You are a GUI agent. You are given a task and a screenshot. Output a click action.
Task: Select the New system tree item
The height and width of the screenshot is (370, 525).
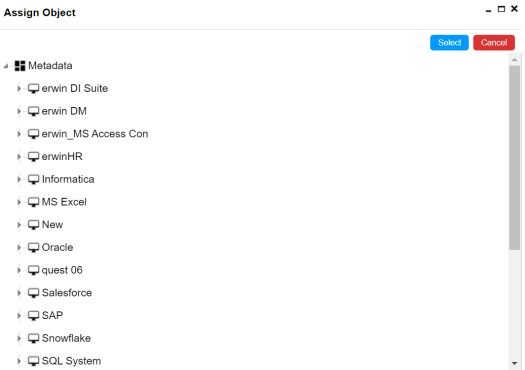pyautogui.click(x=52, y=225)
